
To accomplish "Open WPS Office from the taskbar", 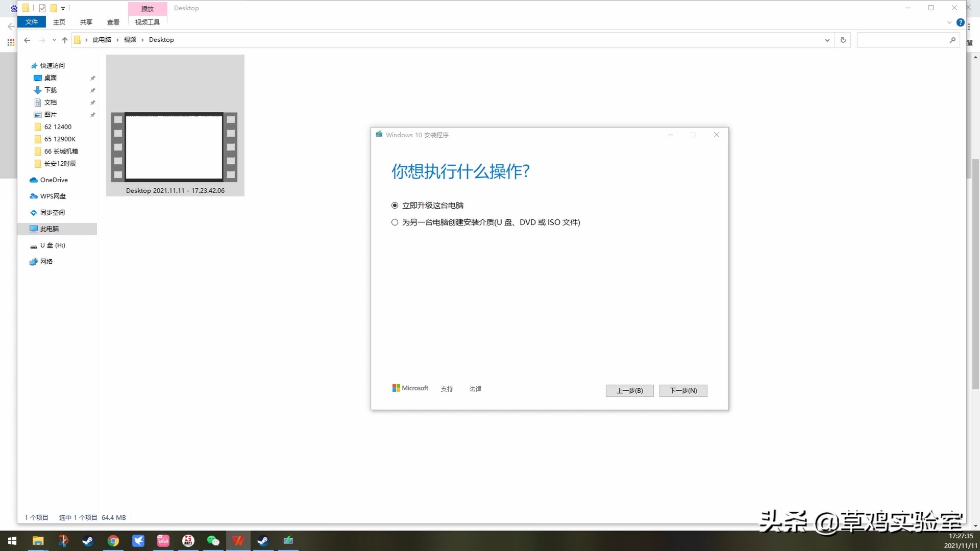I will [x=238, y=540].
